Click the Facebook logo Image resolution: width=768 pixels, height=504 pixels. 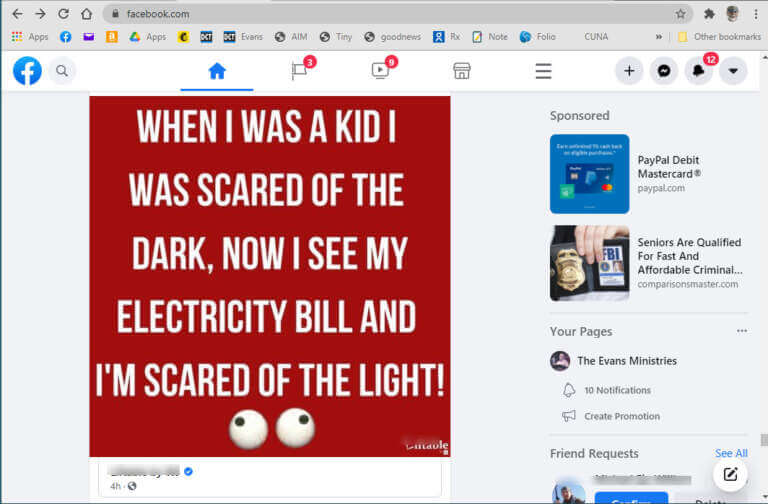pyautogui.click(x=27, y=71)
